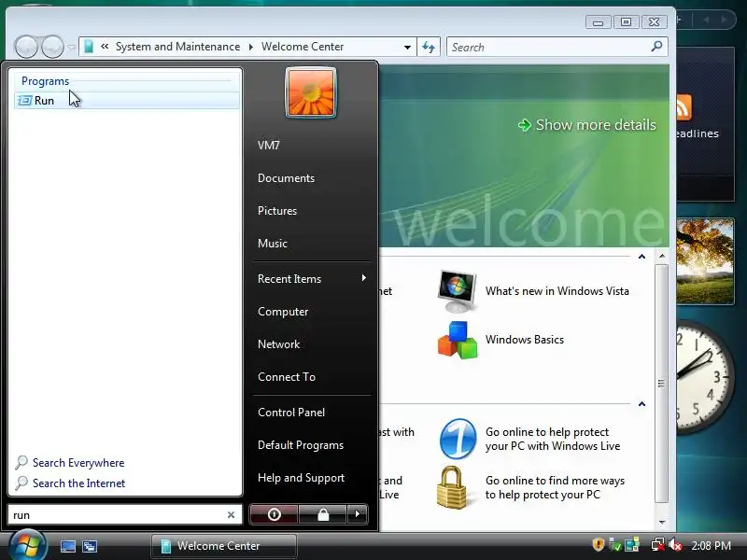Click the search magnifier icon
This screenshot has height=560, width=747.
(x=657, y=47)
